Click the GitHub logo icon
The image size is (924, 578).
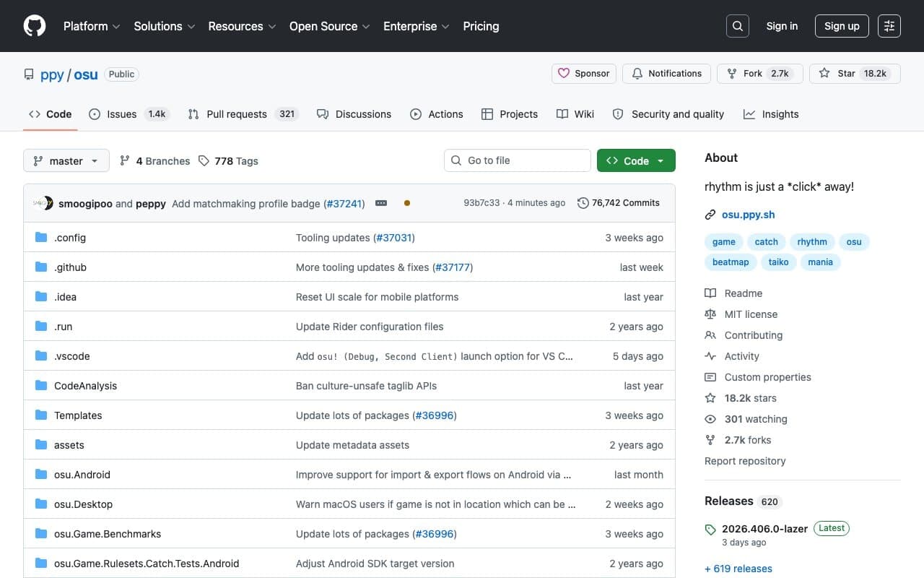point(35,26)
